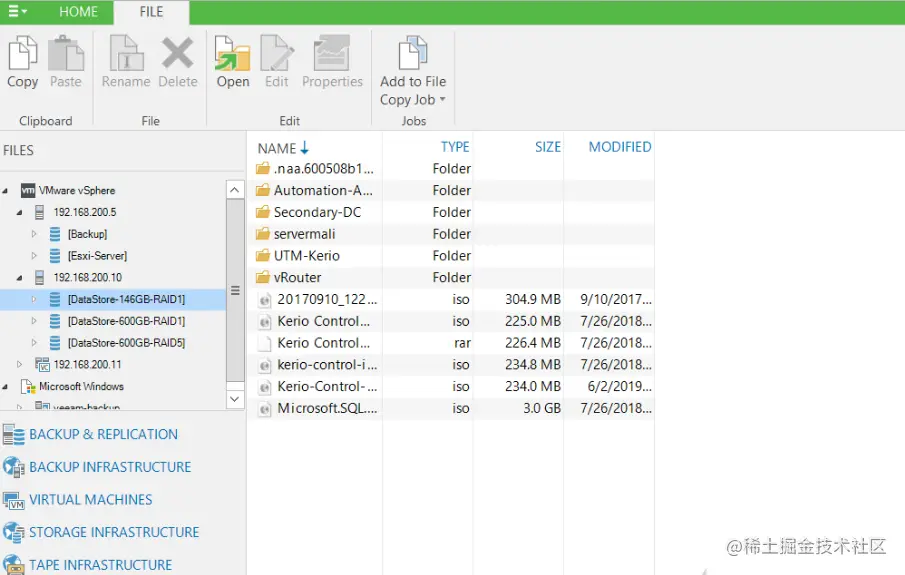Click the tree scrollbar up arrow
The width and height of the screenshot is (905, 575).
pos(234,190)
